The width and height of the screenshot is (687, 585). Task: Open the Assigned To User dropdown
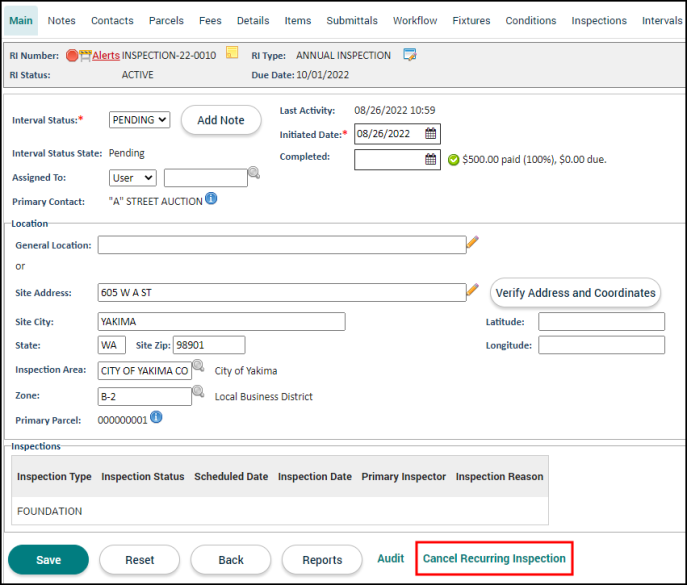coord(132,178)
